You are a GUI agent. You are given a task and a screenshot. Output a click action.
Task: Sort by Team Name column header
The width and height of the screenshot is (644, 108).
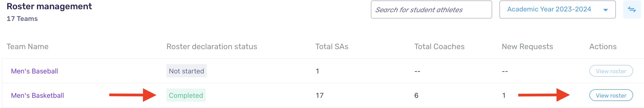click(27, 47)
